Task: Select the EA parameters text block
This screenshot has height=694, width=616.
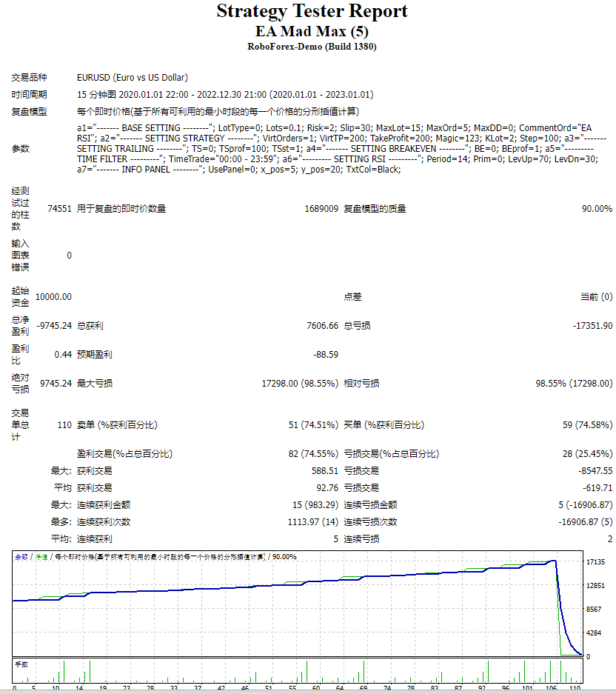Action: point(341,149)
